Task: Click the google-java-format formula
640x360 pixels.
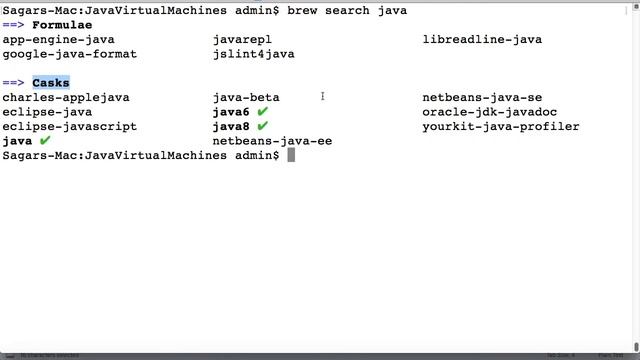Action: (x=70, y=54)
